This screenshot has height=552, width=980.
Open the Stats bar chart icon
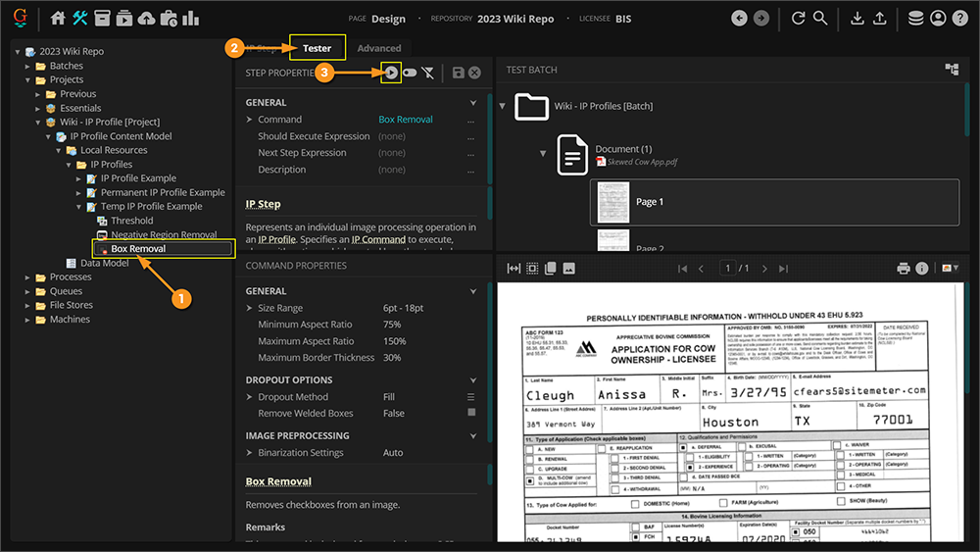coord(191,18)
